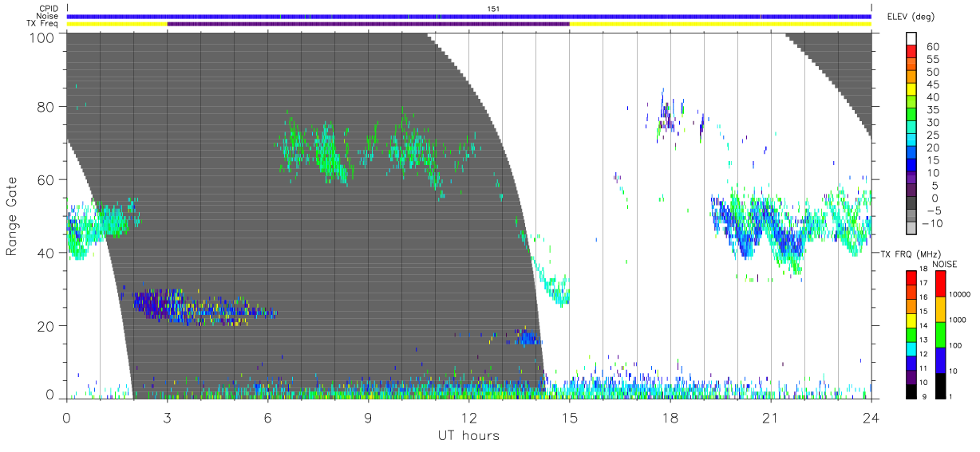Click the blue Noise strip above the plot
The height and width of the screenshot is (452, 980).
[x=468, y=16]
